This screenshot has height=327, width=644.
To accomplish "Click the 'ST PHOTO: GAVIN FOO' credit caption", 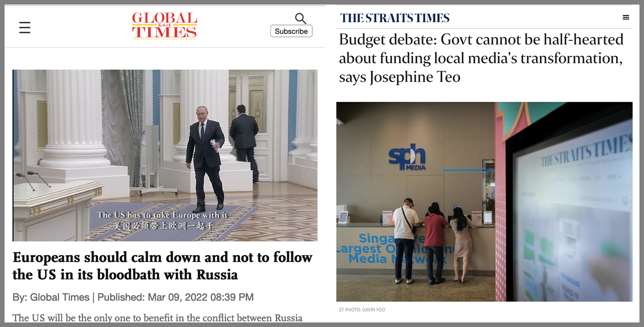I will coord(362,310).
